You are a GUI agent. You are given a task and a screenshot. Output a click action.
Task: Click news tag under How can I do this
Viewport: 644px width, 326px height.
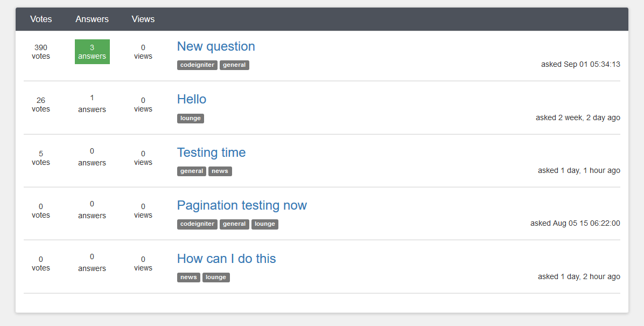188,277
